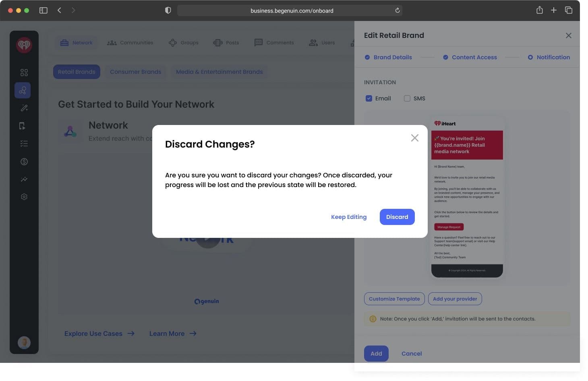The height and width of the screenshot is (381, 588).
Task: Click Explore Use Cases link
Action: [x=99, y=333]
